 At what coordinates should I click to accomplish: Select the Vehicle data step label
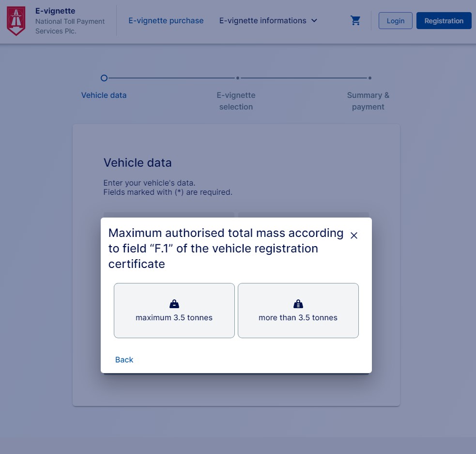pos(104,95)
